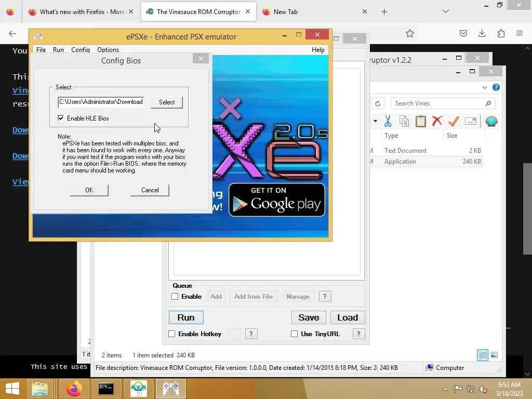Close the Vinesauce ROM Corruptor tab
The image size is (532, 399).
coord(248,11)
